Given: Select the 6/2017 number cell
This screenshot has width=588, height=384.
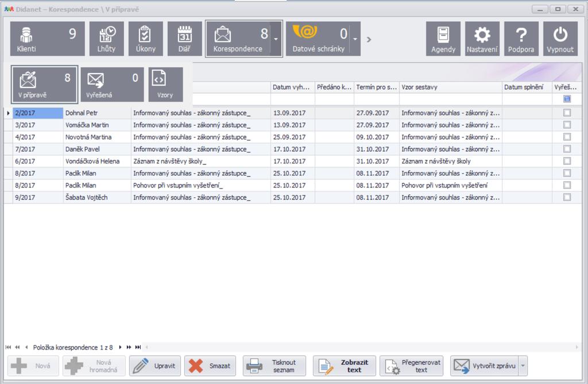Looking at the screenshot, I should 38,161.
